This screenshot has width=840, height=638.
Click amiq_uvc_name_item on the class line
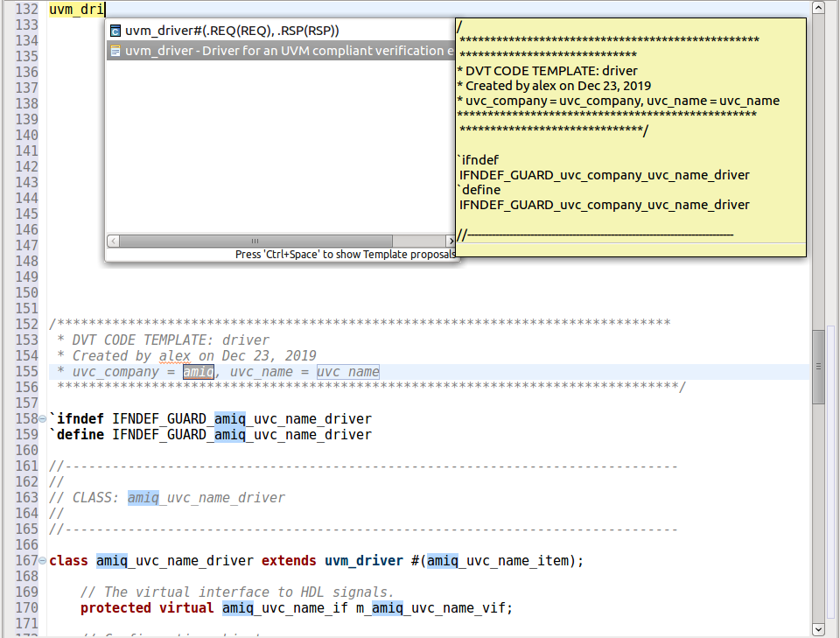point(498,561)
